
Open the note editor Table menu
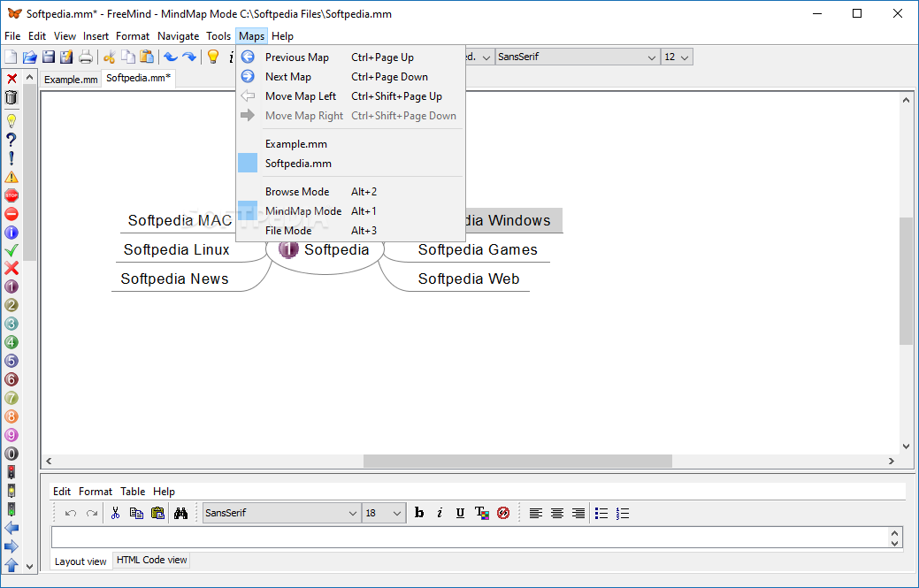133,492
